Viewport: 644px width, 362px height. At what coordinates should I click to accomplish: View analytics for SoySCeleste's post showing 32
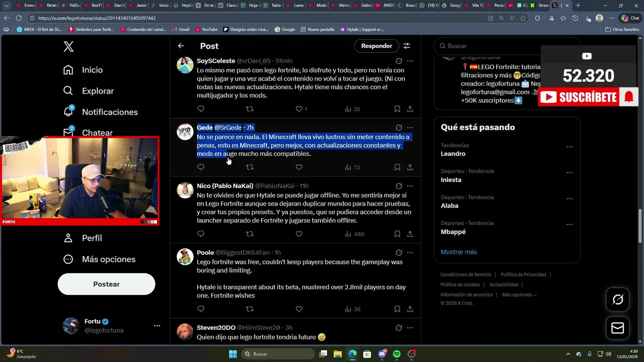pyautogui.click(x=352, y=109)
